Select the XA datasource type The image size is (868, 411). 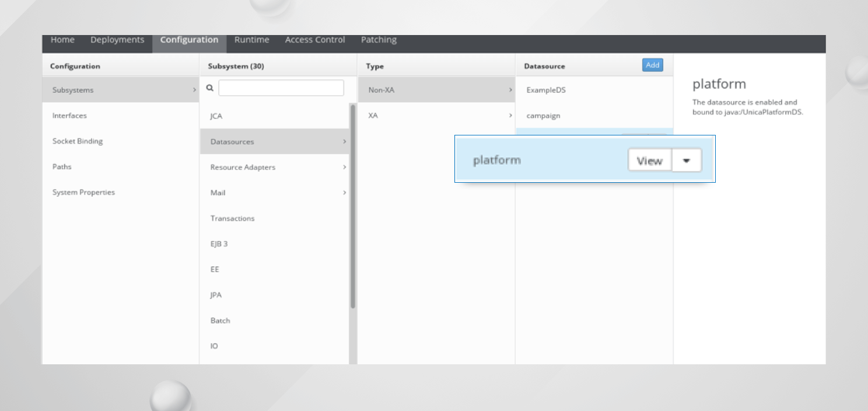point(373,116)
